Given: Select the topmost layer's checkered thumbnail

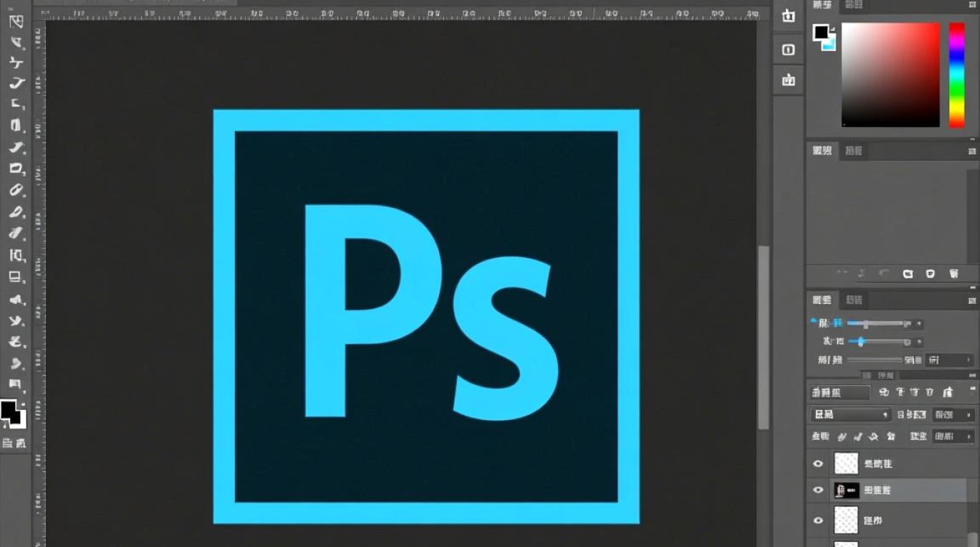Looking at the screenshot, I should [x=846, y=463].
